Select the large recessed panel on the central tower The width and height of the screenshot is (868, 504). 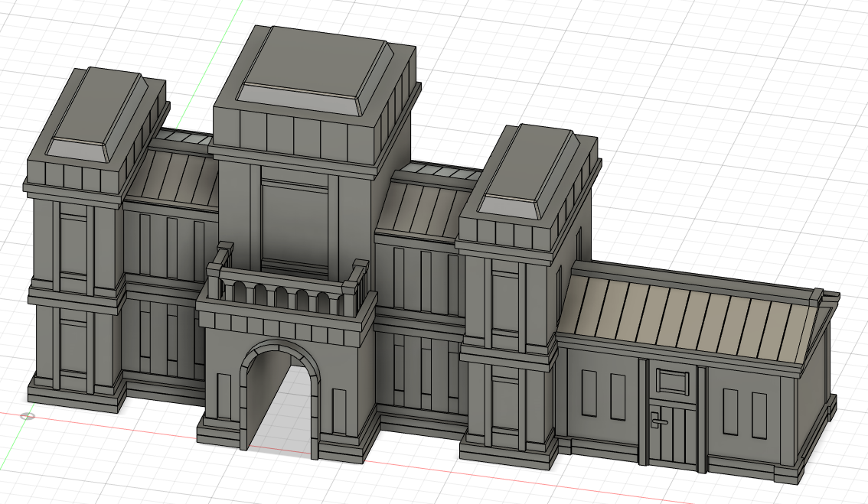(295, 223)
